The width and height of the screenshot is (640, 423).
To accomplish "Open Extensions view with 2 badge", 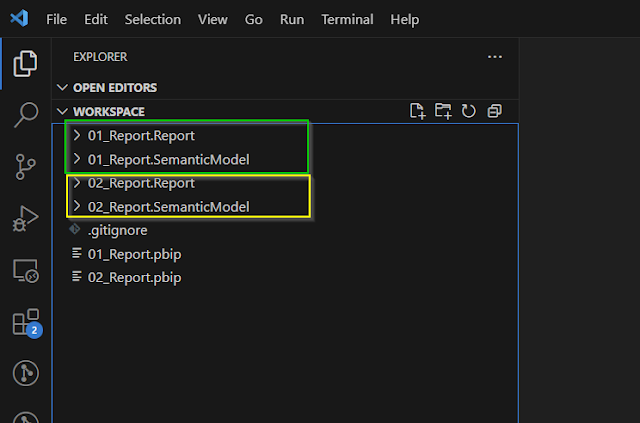I will [x=27, y=323].
